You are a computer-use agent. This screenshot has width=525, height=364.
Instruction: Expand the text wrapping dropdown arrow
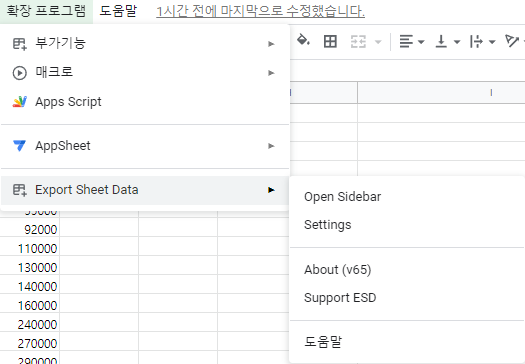click(x=492, y=42)
